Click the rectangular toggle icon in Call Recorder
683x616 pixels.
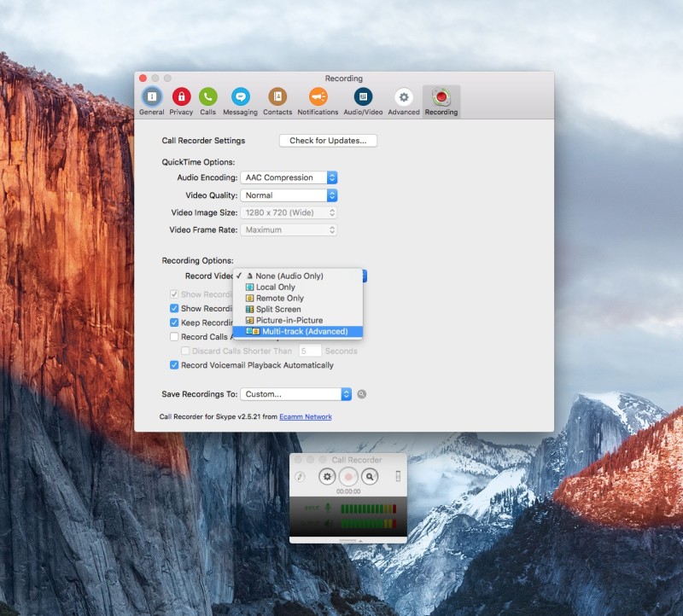click(398, 476)
